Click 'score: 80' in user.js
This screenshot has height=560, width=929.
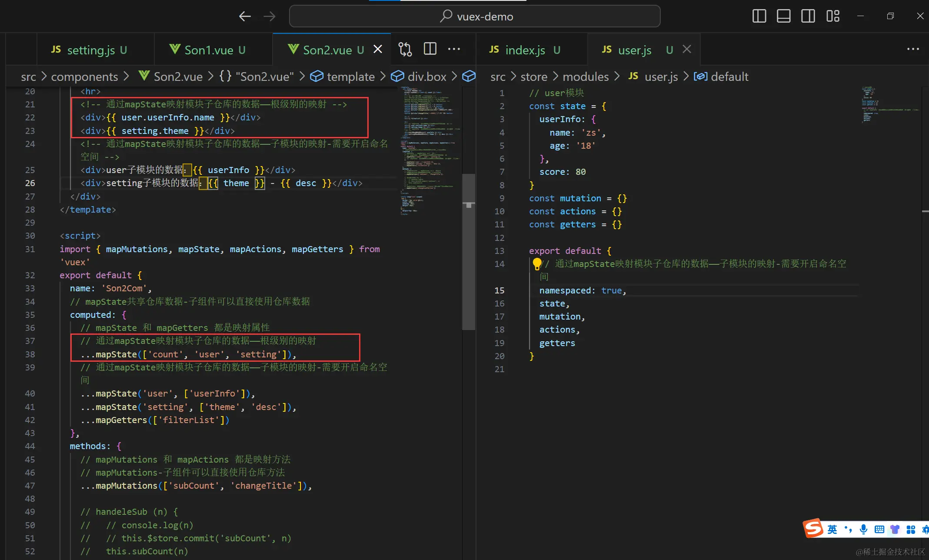point(563,172)
